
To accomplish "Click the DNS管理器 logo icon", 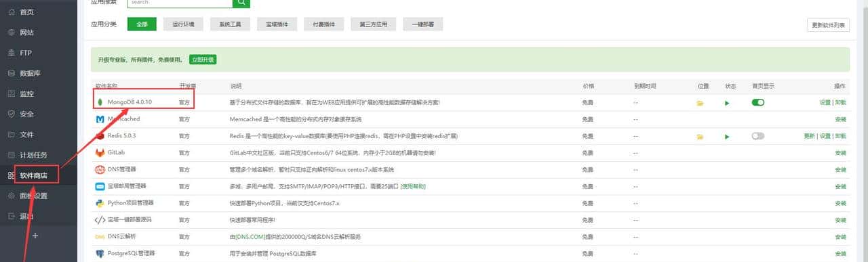I will (x=100, y=169).
